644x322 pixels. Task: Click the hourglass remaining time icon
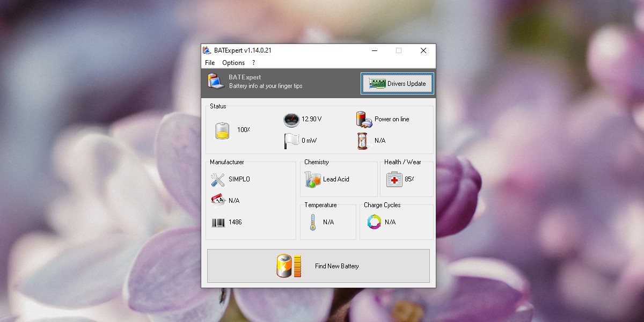[363, 141]
